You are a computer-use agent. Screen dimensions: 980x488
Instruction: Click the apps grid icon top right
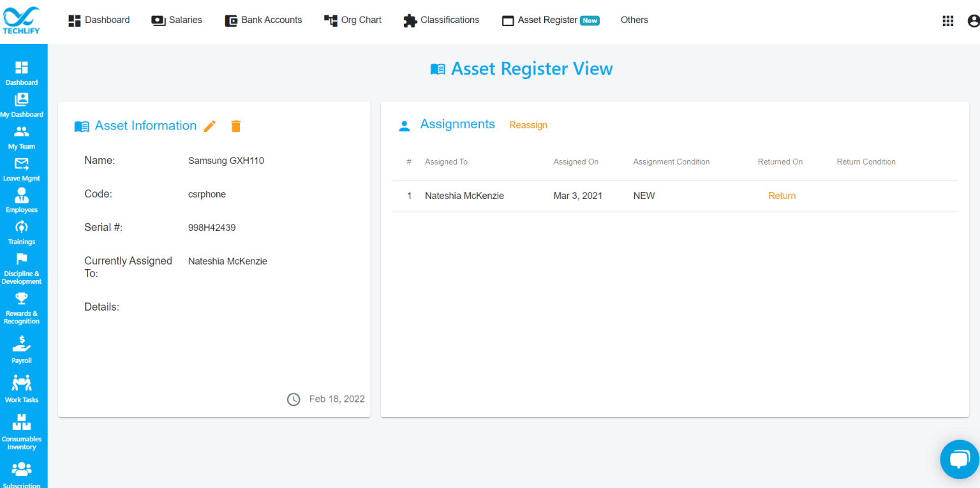coord(948,20)
